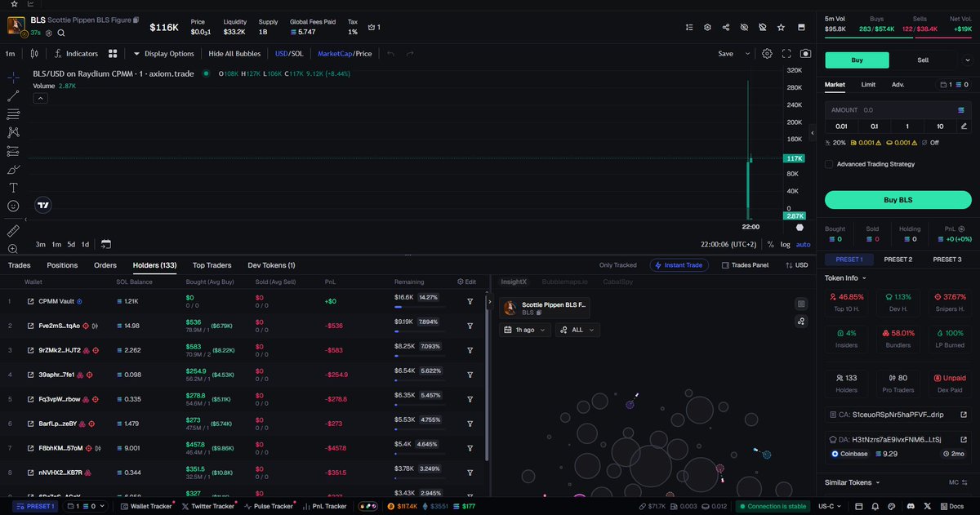Add BLS to favorites with star icon
This screenshot has height=515, width=980.
coord(782,27)
